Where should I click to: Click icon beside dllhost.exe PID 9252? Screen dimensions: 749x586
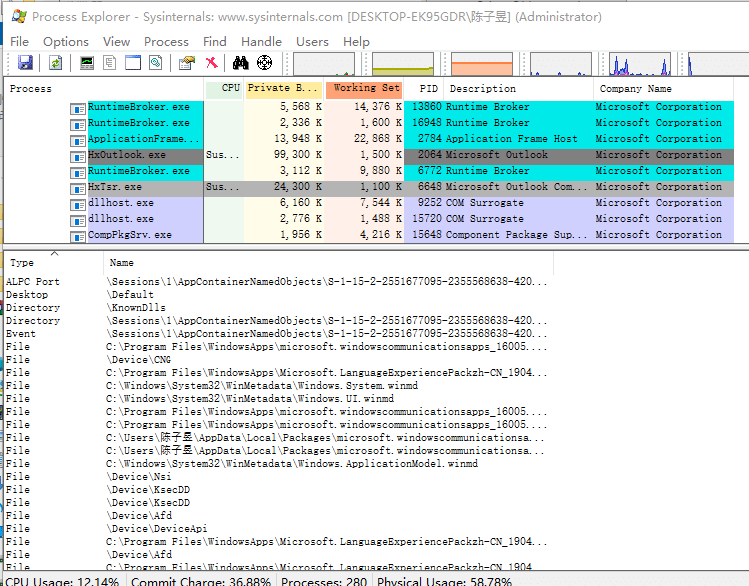77,205
